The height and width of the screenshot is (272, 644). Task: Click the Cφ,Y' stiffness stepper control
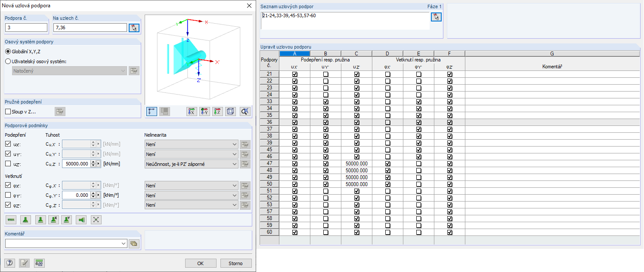point(93,195)
